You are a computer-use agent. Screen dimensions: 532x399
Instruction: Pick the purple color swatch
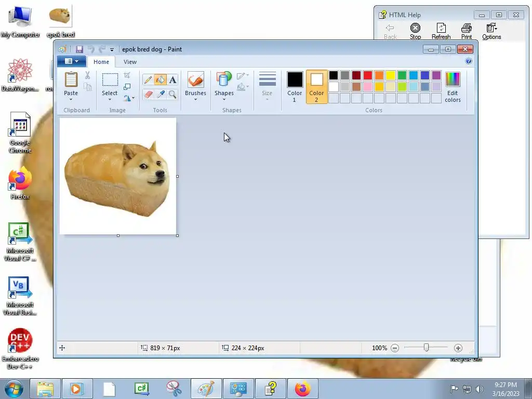[436, 75]
